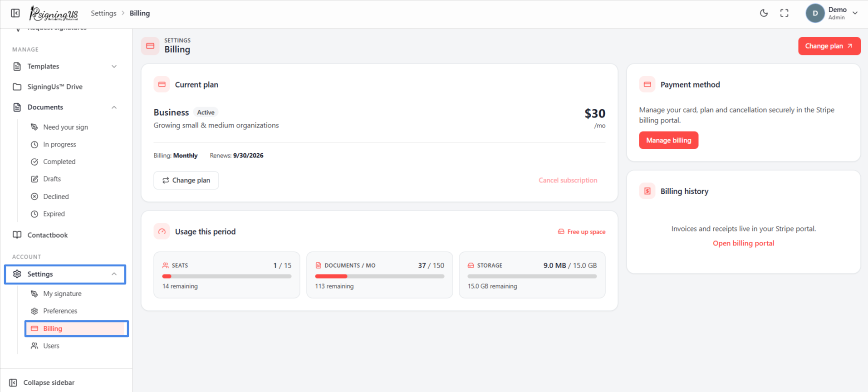Click Free up space link
The height and width of the screenshot is (392, 868).
pyautogui.click(x=581, y=232)
